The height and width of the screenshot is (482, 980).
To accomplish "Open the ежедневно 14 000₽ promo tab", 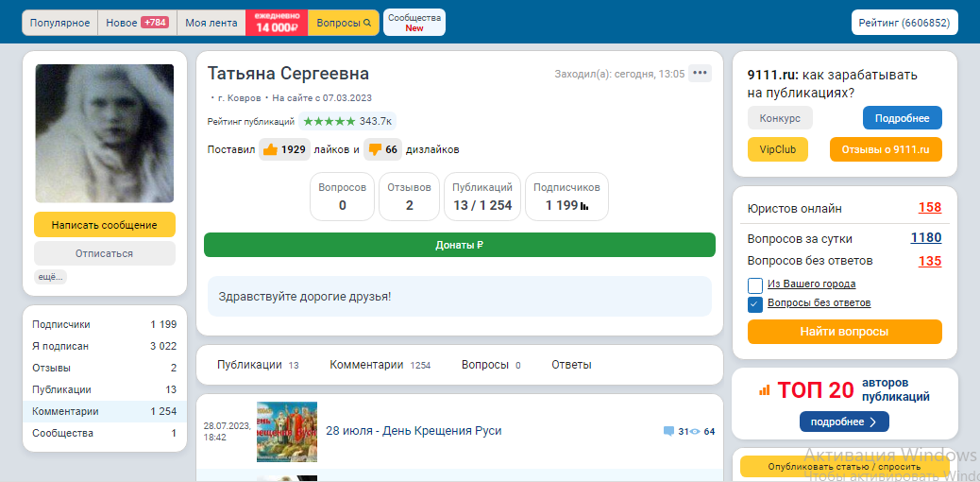I will click(x=277, y=23).
